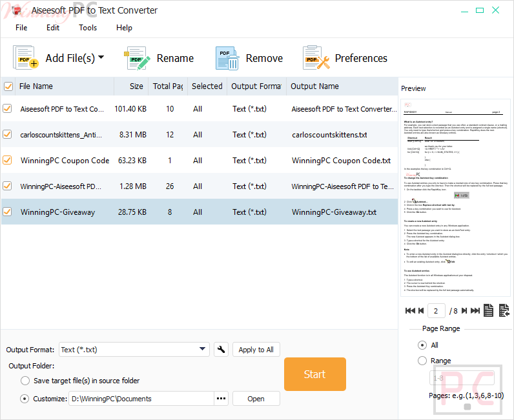Browse output folder with ellipsis button
The image size is (514, 420).
click(221, 398)
